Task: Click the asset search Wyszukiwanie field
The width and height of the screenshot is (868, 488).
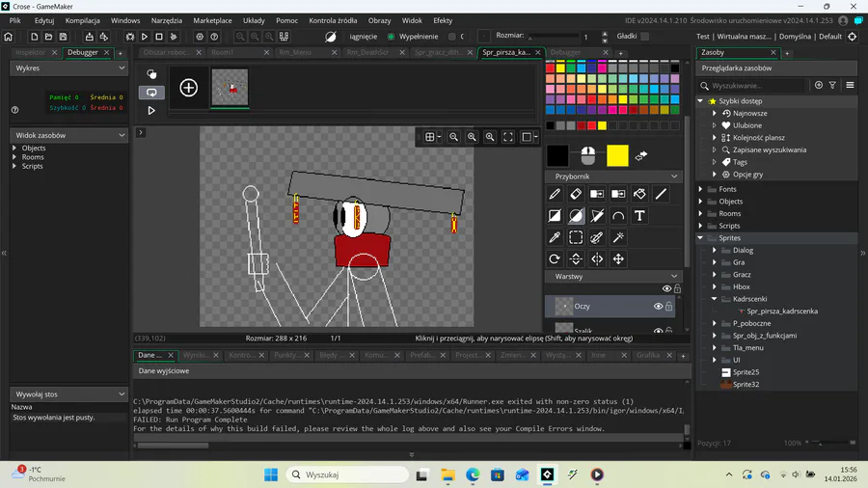Action: pos(751,86)
